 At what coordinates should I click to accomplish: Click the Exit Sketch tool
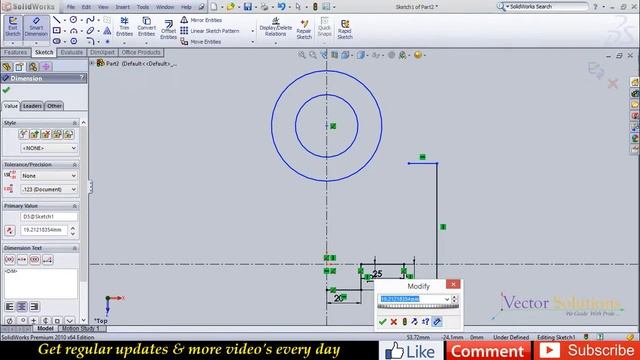(x=13, y=27)
